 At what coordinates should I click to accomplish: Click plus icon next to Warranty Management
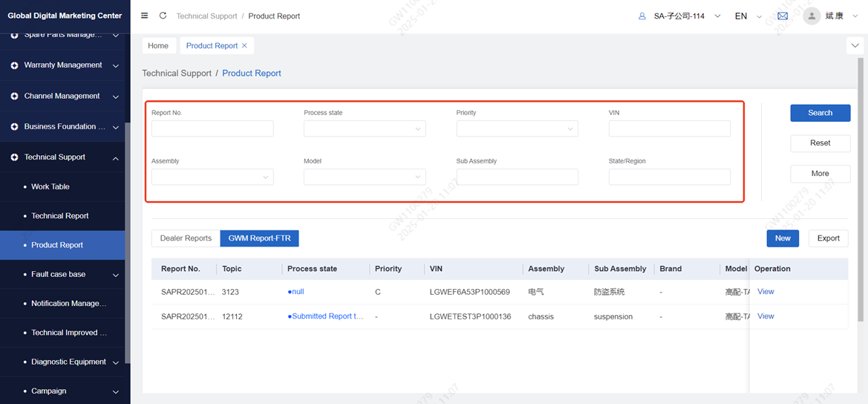point(14,65)
